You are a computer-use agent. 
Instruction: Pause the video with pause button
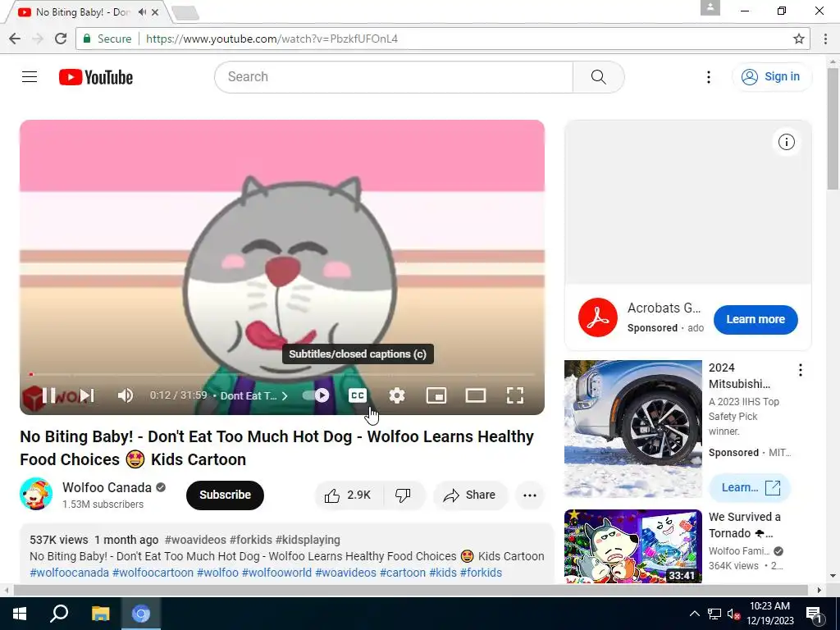point(48,395)
